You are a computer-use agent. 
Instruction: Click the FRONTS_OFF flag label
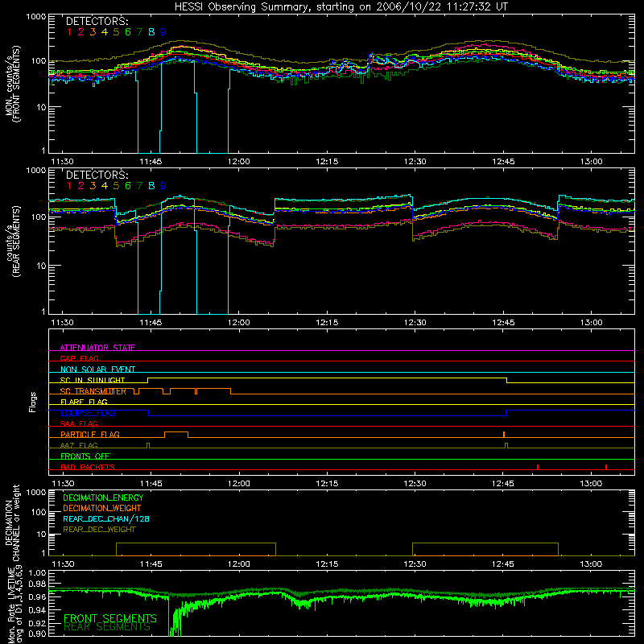click(x=85, y=456)
